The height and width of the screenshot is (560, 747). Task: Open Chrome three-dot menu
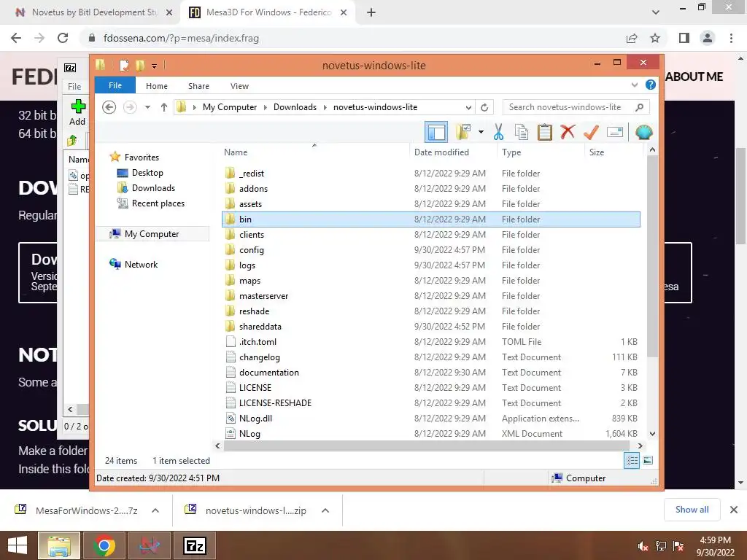tap(731, 38)
